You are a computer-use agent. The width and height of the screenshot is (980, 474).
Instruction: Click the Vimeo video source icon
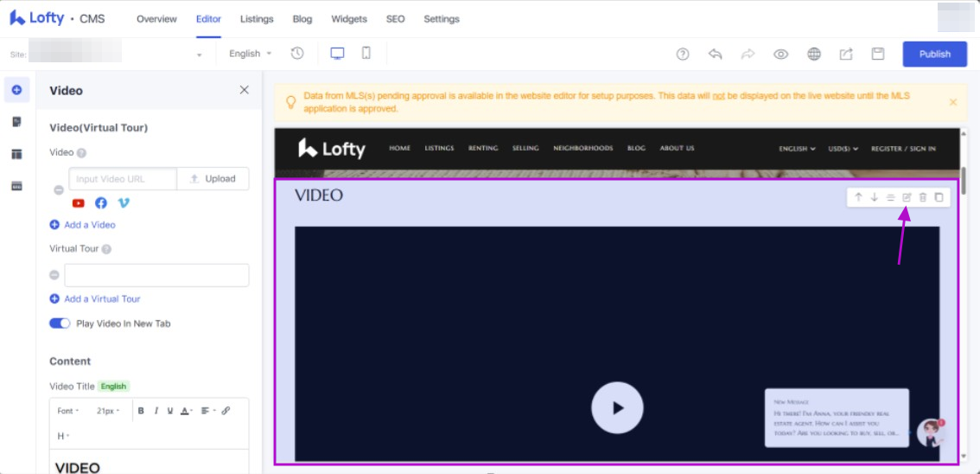[124, 203]
